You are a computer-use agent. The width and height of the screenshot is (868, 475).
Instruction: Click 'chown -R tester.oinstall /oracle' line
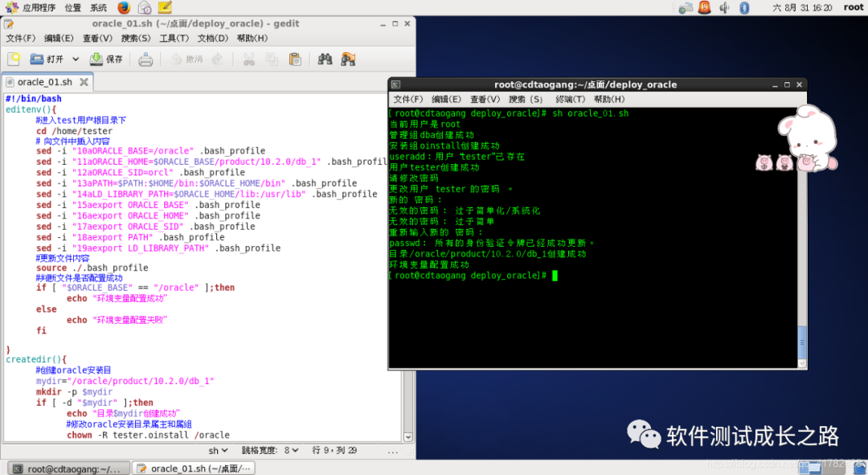pos(133,435)
